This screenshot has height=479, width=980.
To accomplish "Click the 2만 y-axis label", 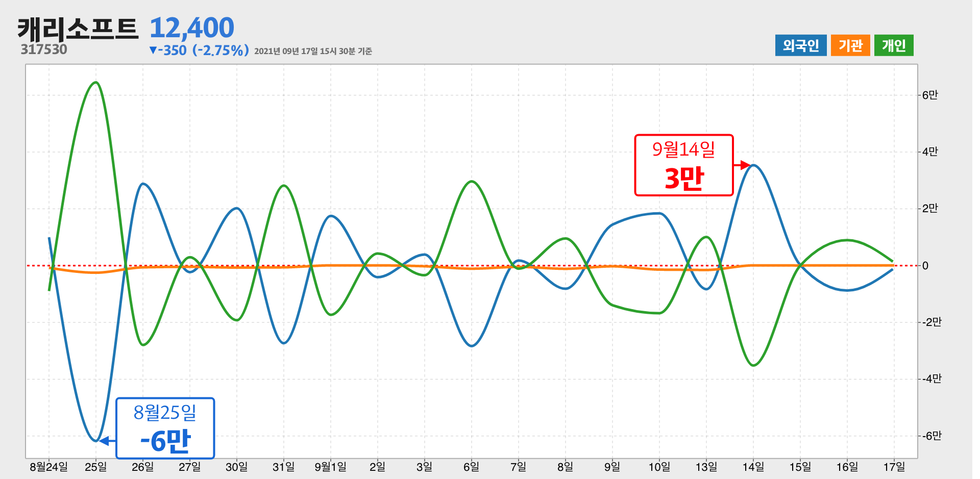I will click(930, 208).
